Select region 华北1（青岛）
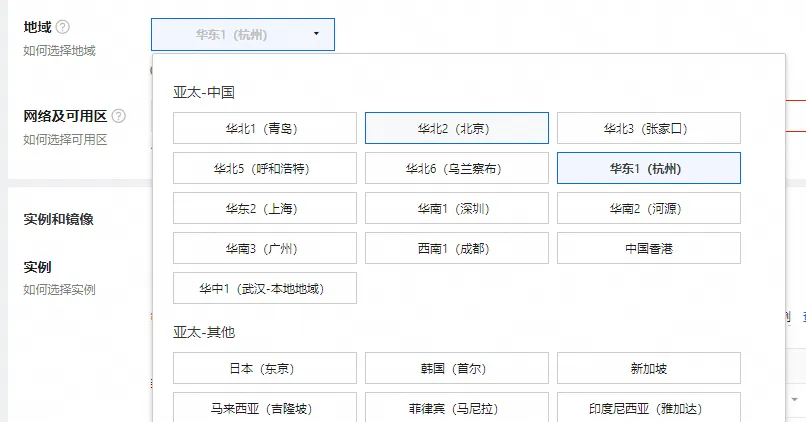 click(x=264, y=128)
